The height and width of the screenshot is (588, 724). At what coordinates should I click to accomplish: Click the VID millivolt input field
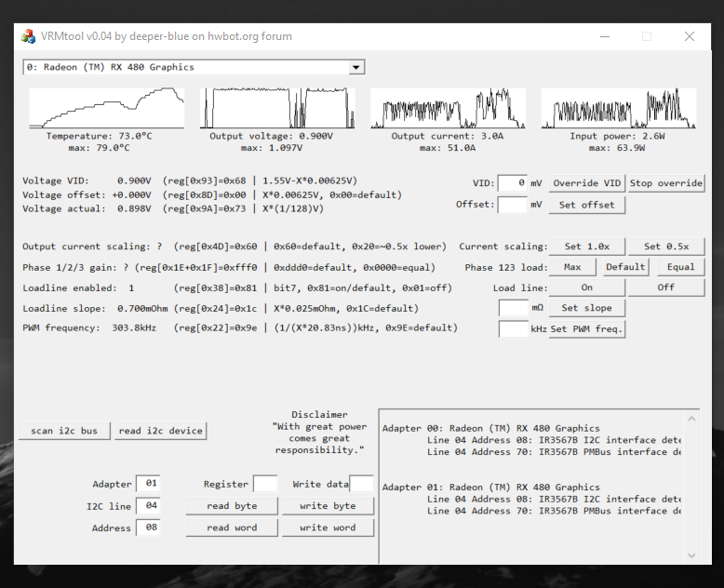pos(513,183)
